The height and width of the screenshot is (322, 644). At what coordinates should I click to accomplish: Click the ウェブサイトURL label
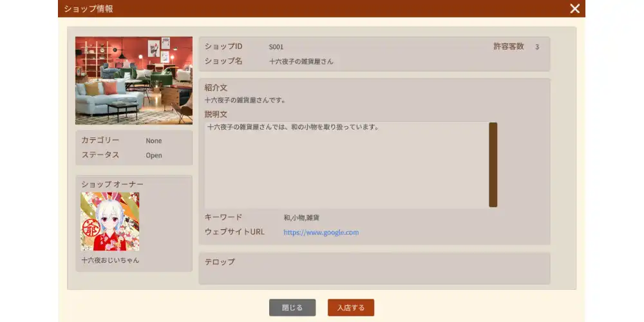tap(234, 232)
